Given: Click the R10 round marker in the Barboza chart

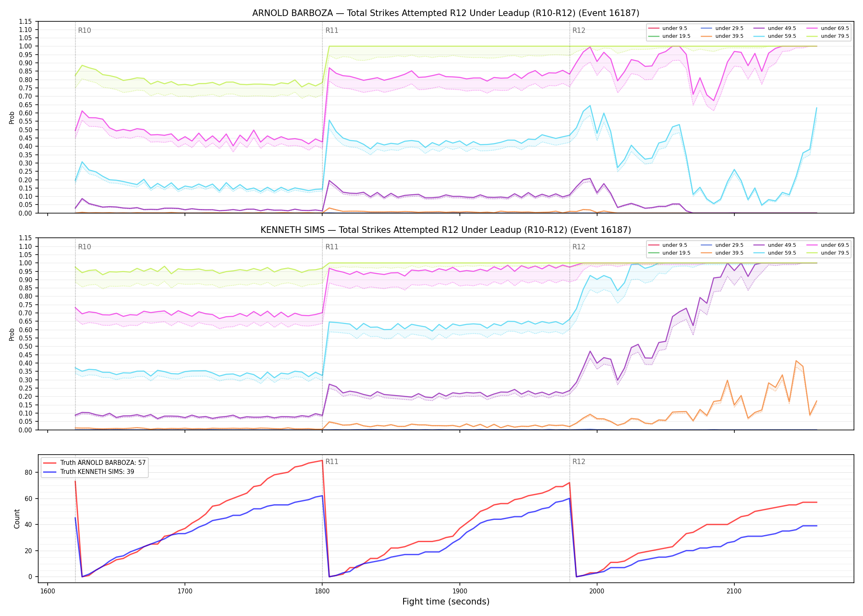Looking at the screenshot, I should [x=84, y=30].
